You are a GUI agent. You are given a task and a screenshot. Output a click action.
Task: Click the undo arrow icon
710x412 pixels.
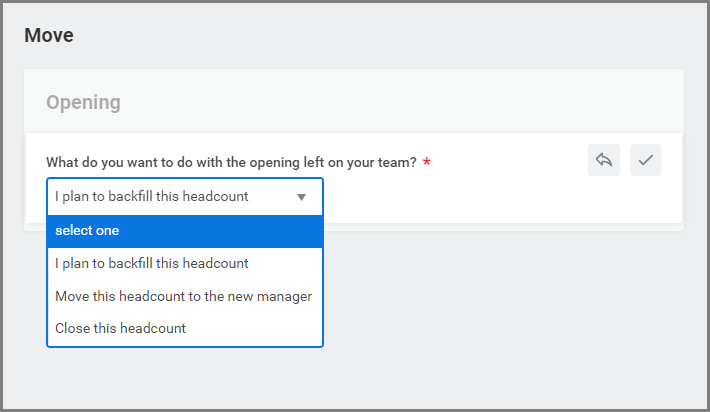pyautogui.click(x=603, y=160)
